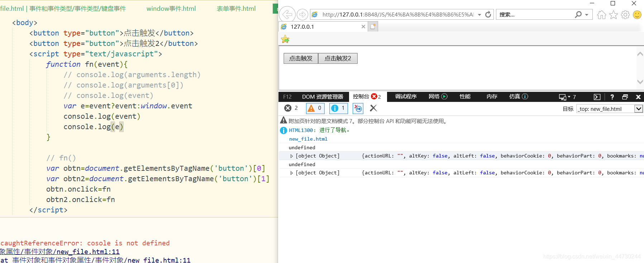Image resolution: width=644 pixels, height=263 pixels.
Task: Close the developer tools panel
Action: (x=638, y=97)
